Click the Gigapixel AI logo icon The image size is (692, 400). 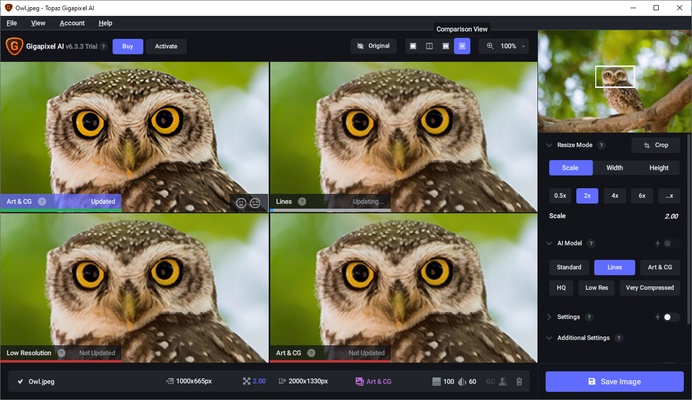point(14,46)
